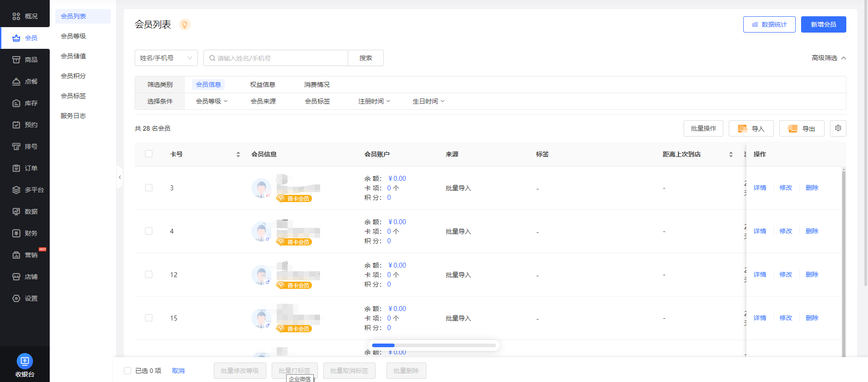The width and height of the screenshot is (868, 382).
Task: Click the 设置 settings sidebar icon
Action: [x=16, y=298]
